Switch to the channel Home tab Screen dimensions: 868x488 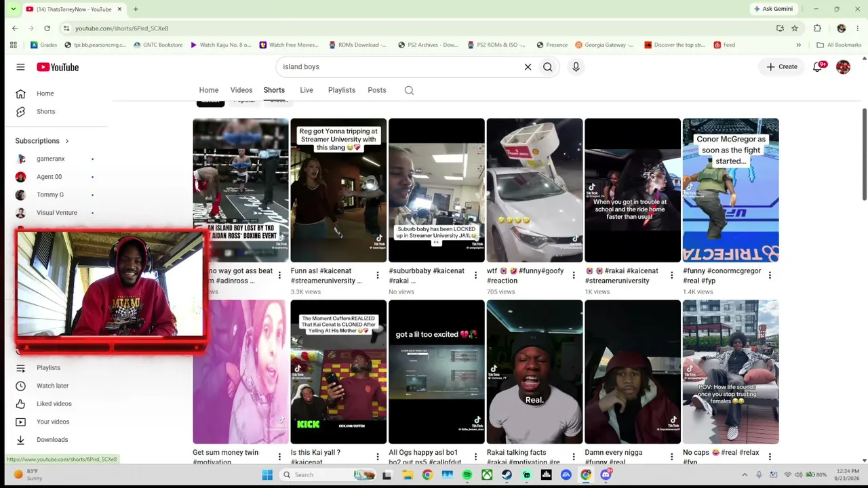(209, 90)
